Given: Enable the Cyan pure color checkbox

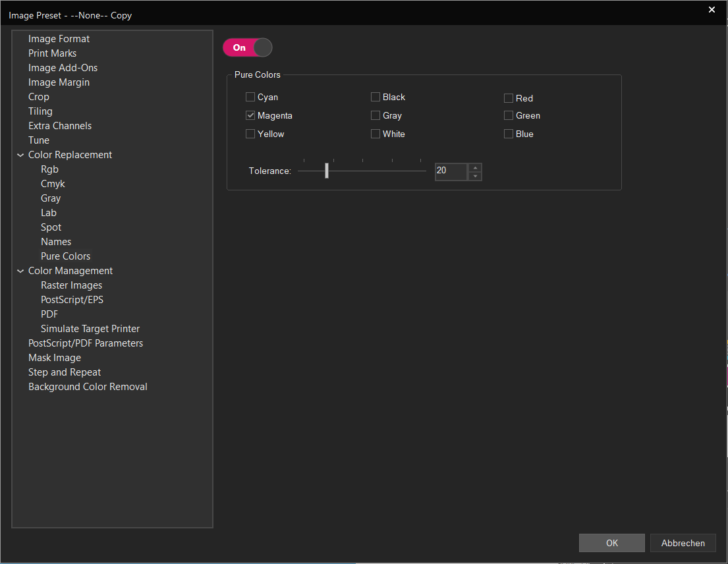Looking at the screenshot, I should pyautogui.click(x=250, y=97).
